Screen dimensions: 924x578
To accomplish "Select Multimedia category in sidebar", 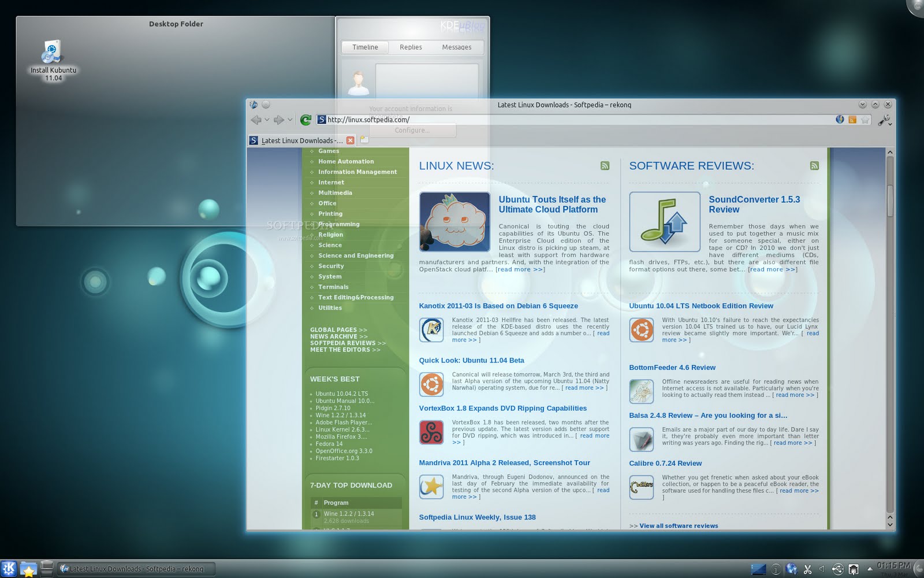I will (x=335, y=193).
